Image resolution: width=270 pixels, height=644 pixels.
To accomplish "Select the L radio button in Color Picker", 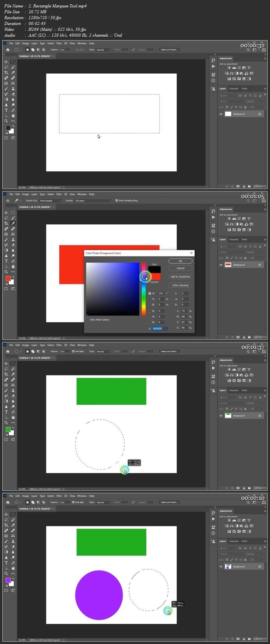I will 173,293.
